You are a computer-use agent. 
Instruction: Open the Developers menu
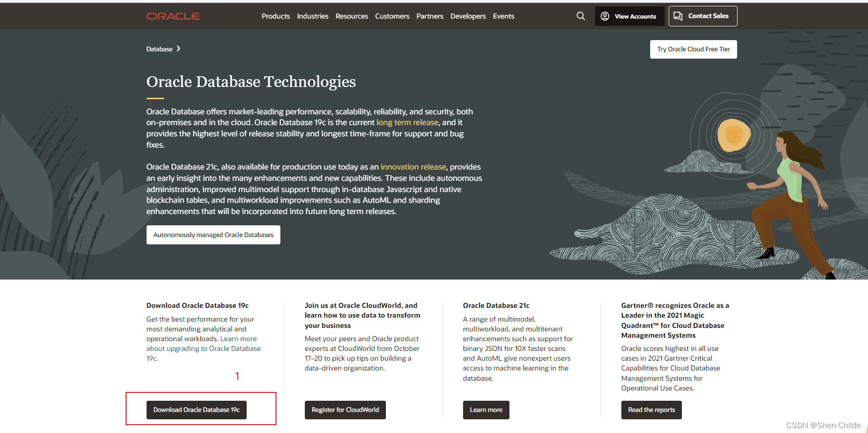coord(468,16)
